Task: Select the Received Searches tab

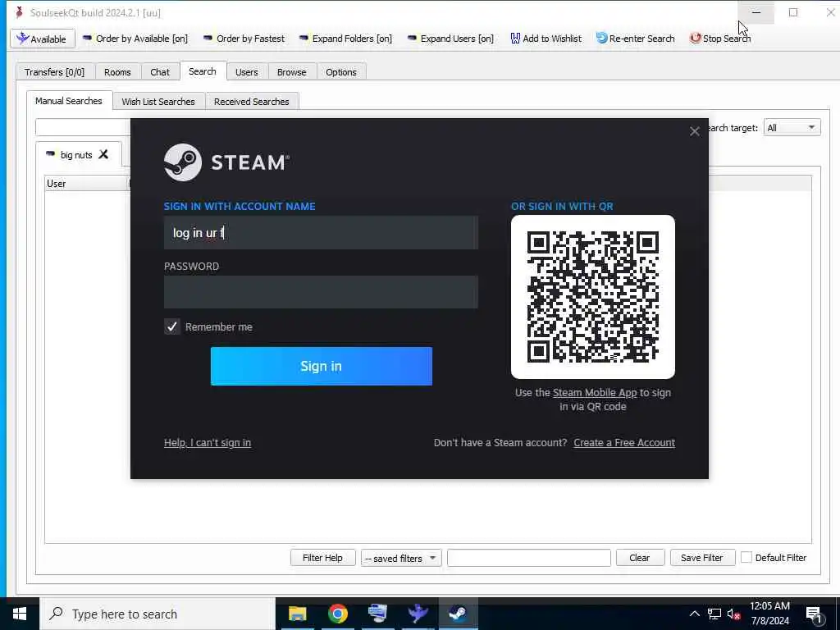Action: [251, 101]
